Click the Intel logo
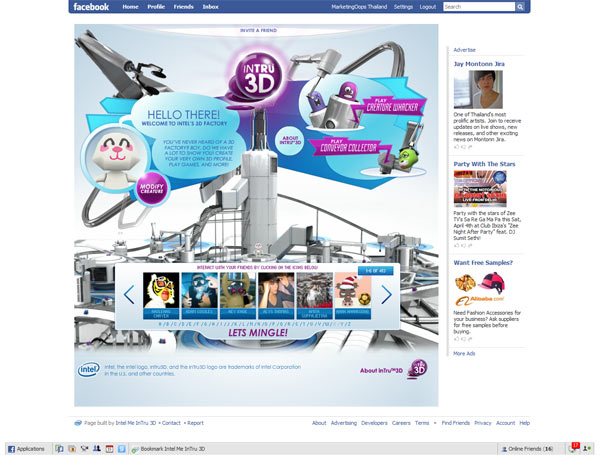 tap(89, 370)
